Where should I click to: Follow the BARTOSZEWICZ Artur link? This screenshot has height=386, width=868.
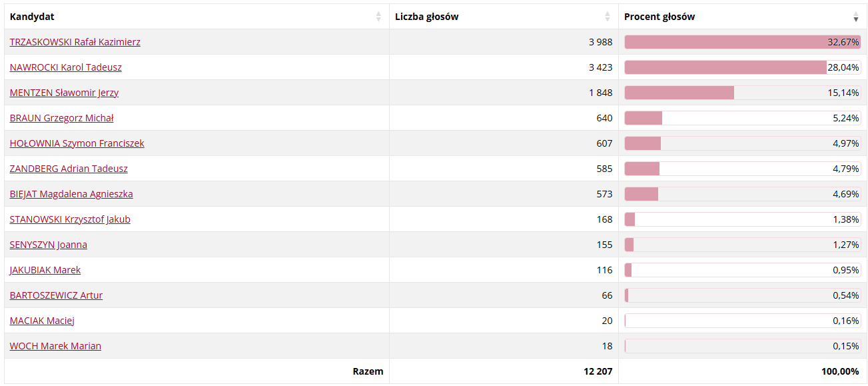pyautogui.click(x=56, y=295)
